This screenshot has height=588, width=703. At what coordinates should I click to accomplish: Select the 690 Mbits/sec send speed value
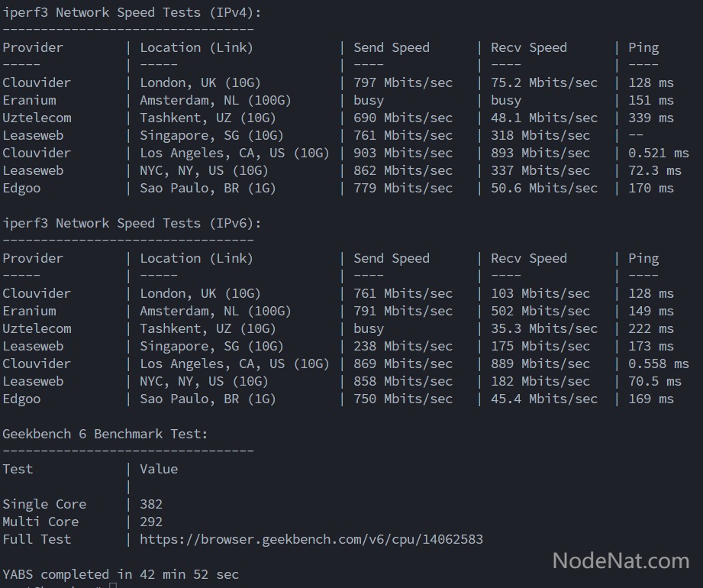pyautogui.click(x=402, y=118)
